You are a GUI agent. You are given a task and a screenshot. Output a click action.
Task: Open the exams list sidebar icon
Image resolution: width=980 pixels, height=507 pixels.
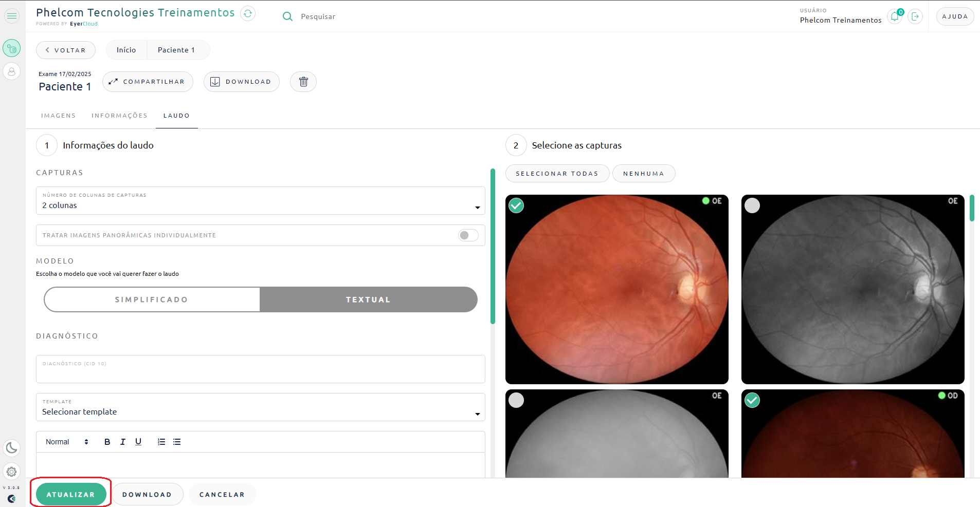click(12, 48)
